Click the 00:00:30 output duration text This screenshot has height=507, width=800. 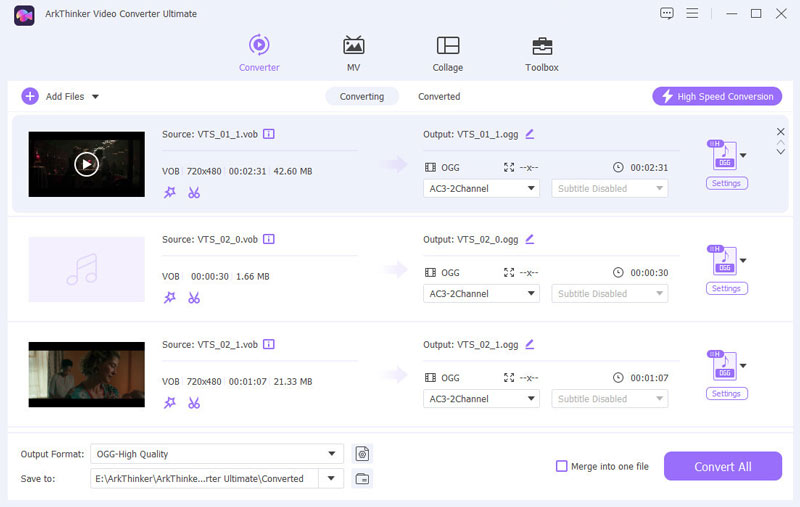pos(649,273)
